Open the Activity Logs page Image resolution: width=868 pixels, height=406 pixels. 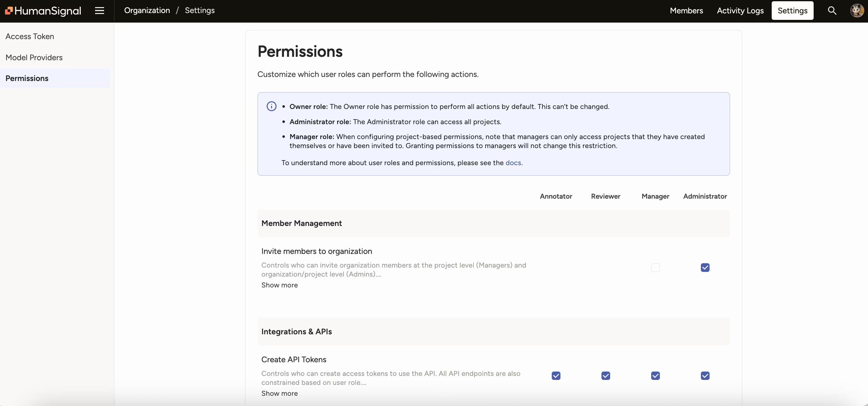(x=740, y=11)
